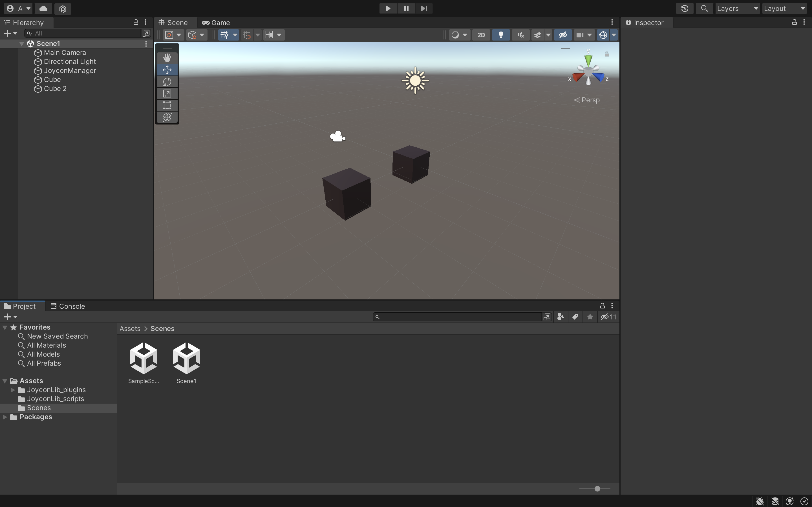The width and height of the screenshot is (812, 507).
Task: Select the combined Transform tool
Action: [x=167, y=117]
